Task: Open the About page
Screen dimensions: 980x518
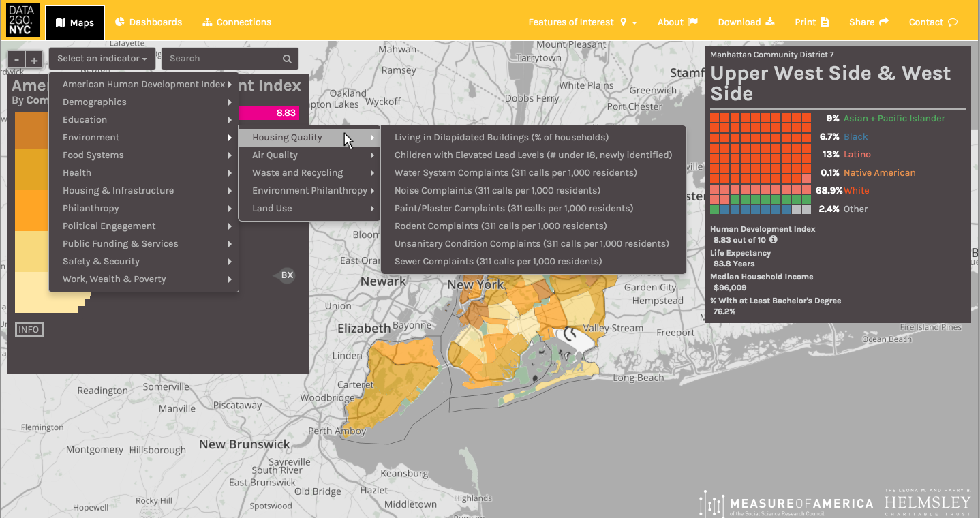Action: [677, 22]
